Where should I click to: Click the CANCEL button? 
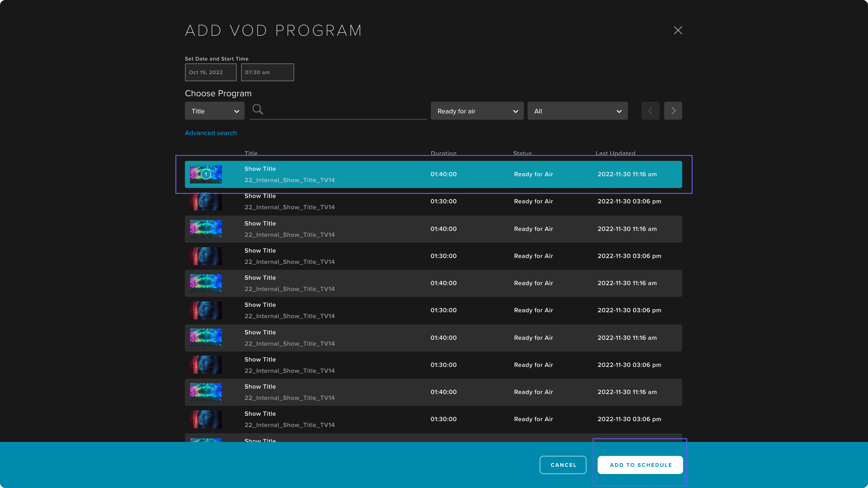coord(563,465)
